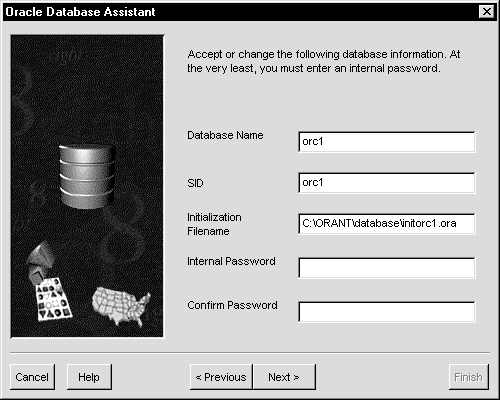This screenshot has width=500, height=400.
Task: Close the Oracle Database Assistant window
Action: [x=487, y=12]
